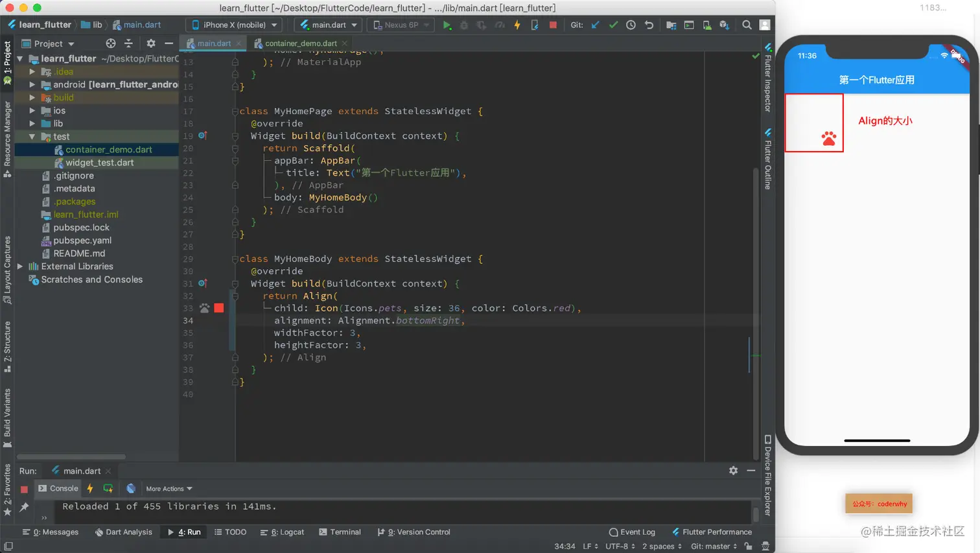Screen dimensions: 980x553
Task: Select pubspec.yaml in the project tree
Action: point(82,241)
